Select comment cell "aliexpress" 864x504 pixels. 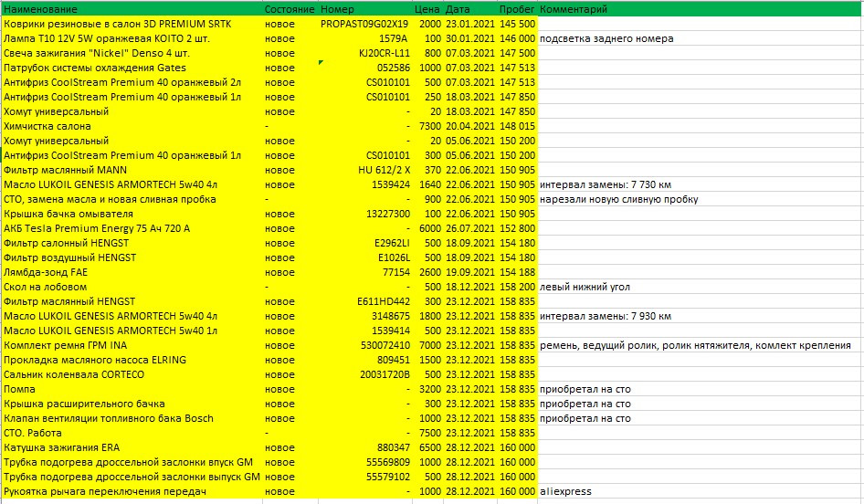[x=700, y=491]
